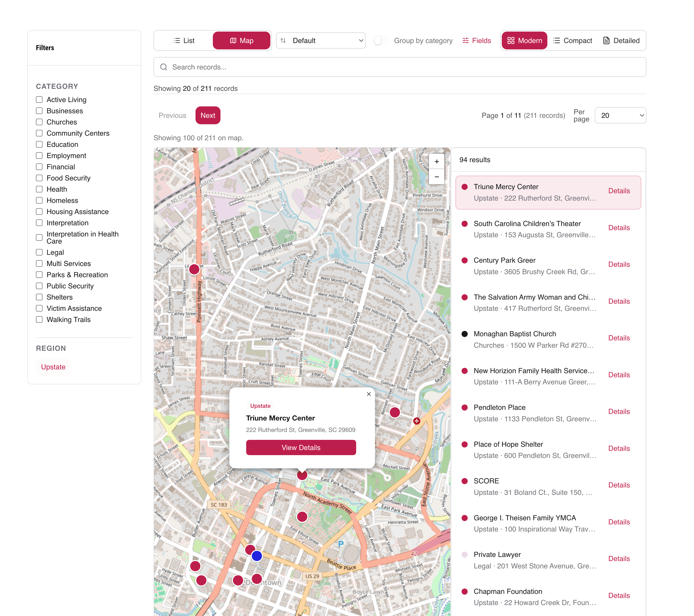Click View Details on map popup
Screen dimensions: 694x616
point(300,447)
